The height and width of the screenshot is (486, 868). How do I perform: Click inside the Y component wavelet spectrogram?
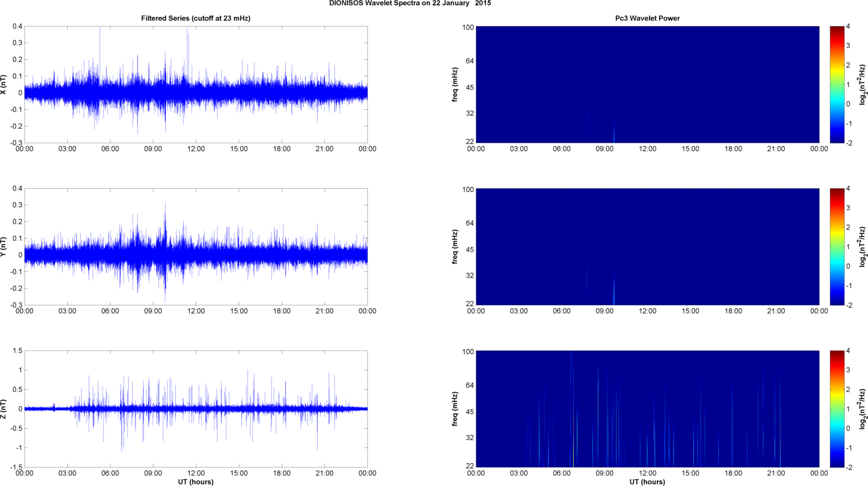click(647, 247)
